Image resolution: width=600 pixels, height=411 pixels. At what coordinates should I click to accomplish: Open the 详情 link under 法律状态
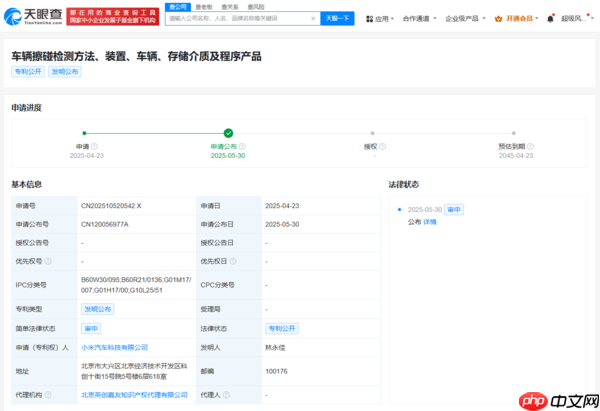click(x=429, y=222)
